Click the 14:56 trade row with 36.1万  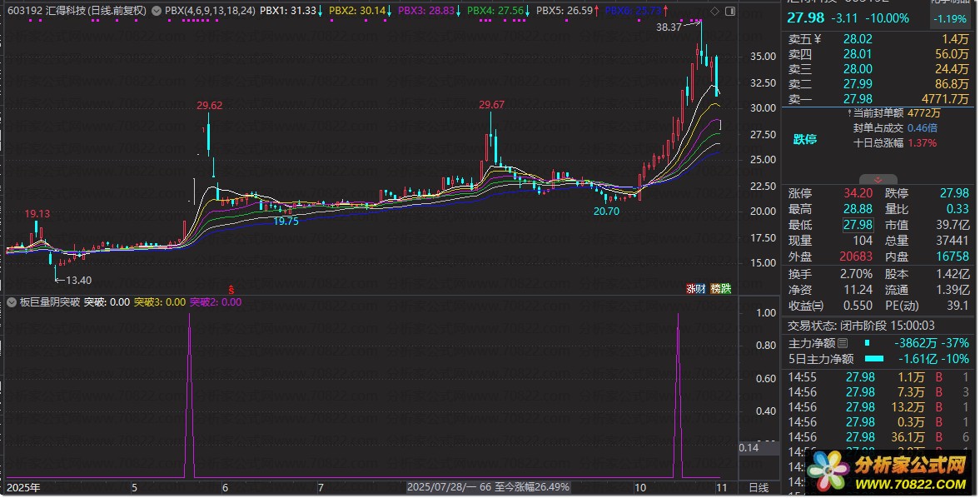pyautogui.click(x=878, y=437)
